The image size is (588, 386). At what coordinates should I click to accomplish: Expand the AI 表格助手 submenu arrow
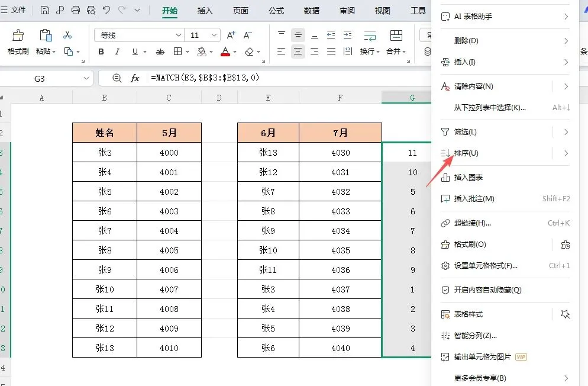(566, 17)
